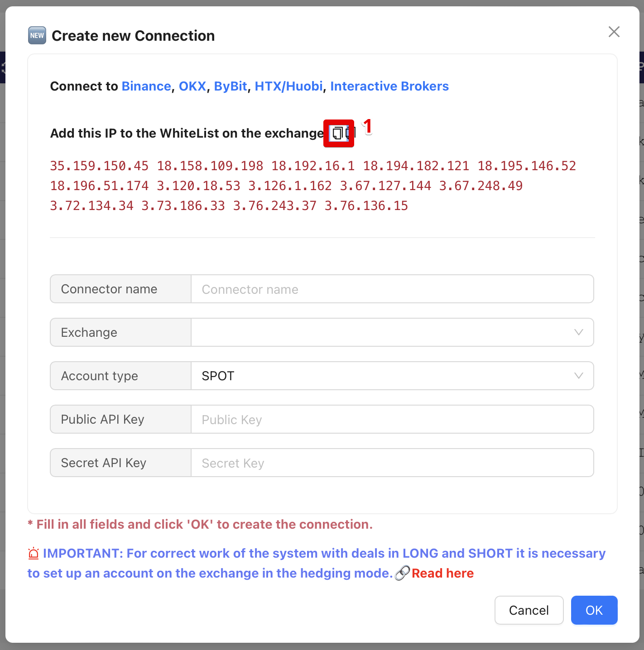
Task: Close the Create new Connection dialog
Action: click(614, 32)
